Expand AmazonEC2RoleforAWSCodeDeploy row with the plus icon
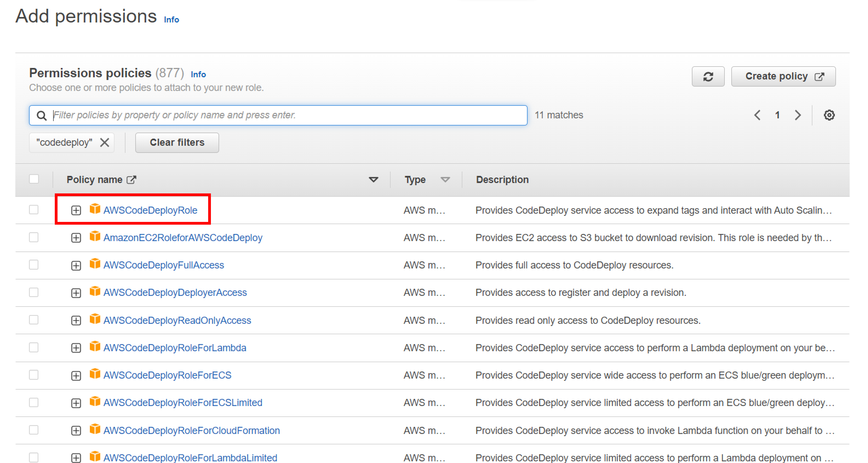The height and width of the screenshot is (463, 868). pyautogui.click(x=76, y=238)
